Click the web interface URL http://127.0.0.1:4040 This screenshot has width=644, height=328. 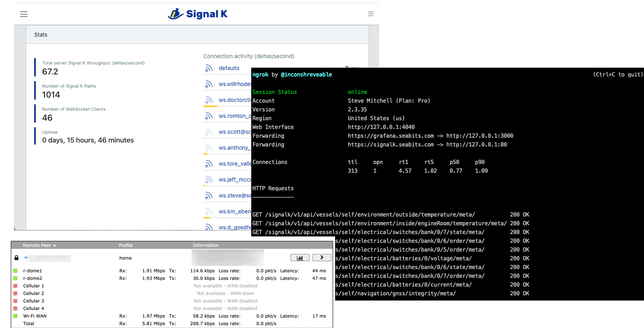[381, 127]
